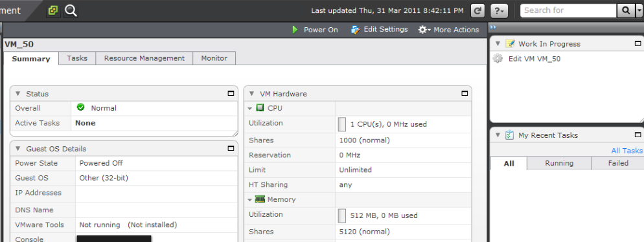
Task: Click the Last updated timestamp text
Action: pyautogui.click(x=387, y=10)
